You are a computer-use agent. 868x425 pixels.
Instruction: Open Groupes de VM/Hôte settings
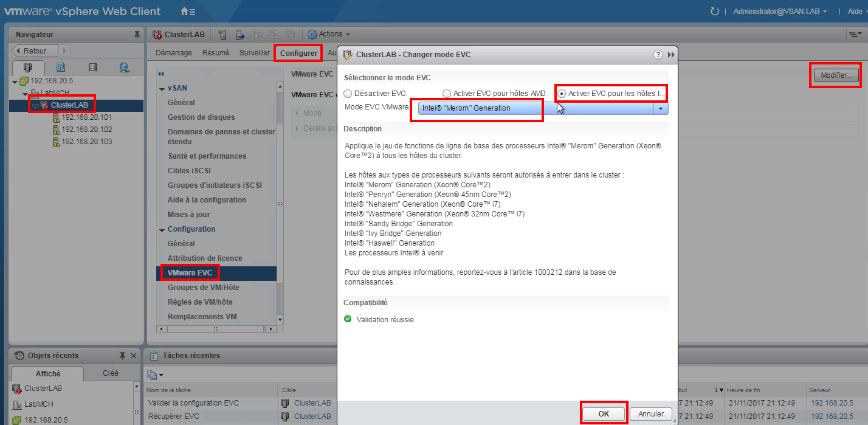point(204,288)
